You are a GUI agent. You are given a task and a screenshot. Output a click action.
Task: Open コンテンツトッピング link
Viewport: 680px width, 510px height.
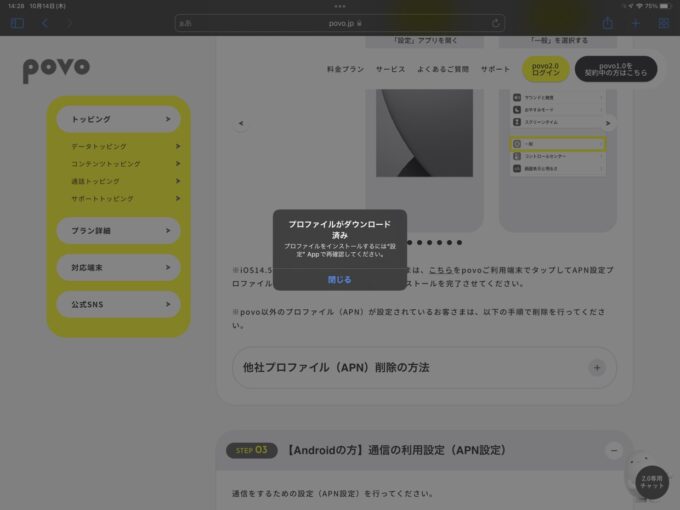125,164
